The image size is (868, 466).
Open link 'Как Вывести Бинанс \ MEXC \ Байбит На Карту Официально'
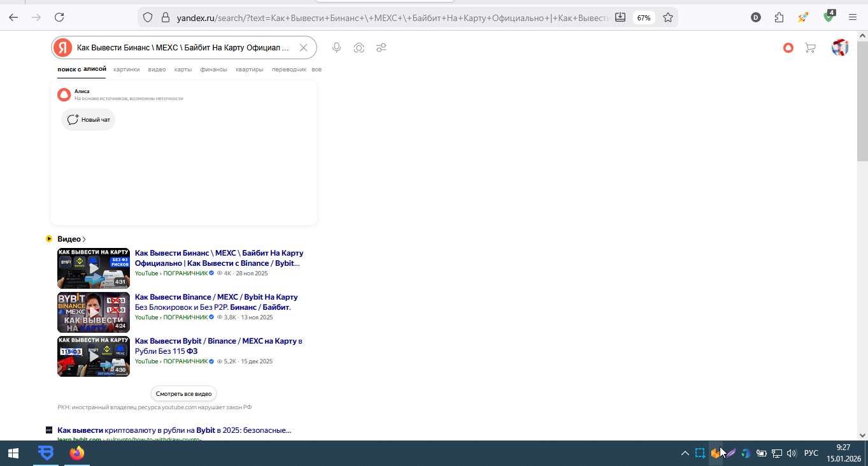tap(219, 258)
